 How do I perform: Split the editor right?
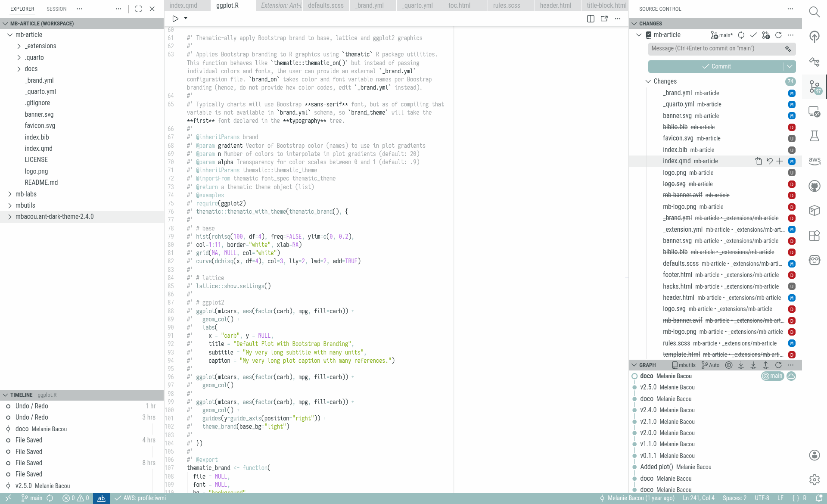pyautogui.click(x=591, y=19)
